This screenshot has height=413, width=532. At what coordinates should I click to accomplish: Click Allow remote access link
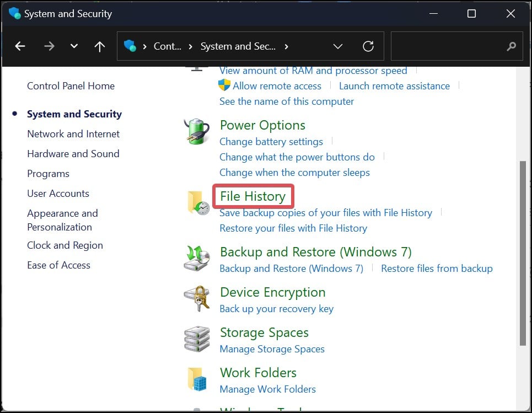tap(277, 86)
